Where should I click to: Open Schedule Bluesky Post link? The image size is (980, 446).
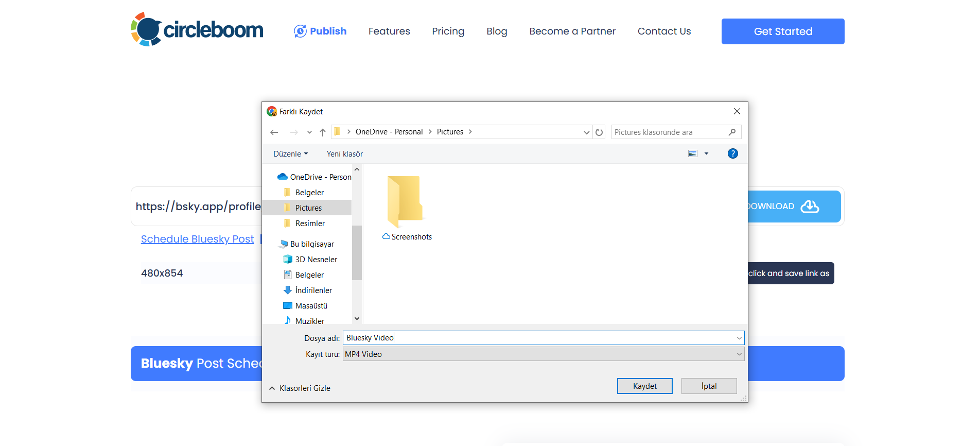click(198, 239)
